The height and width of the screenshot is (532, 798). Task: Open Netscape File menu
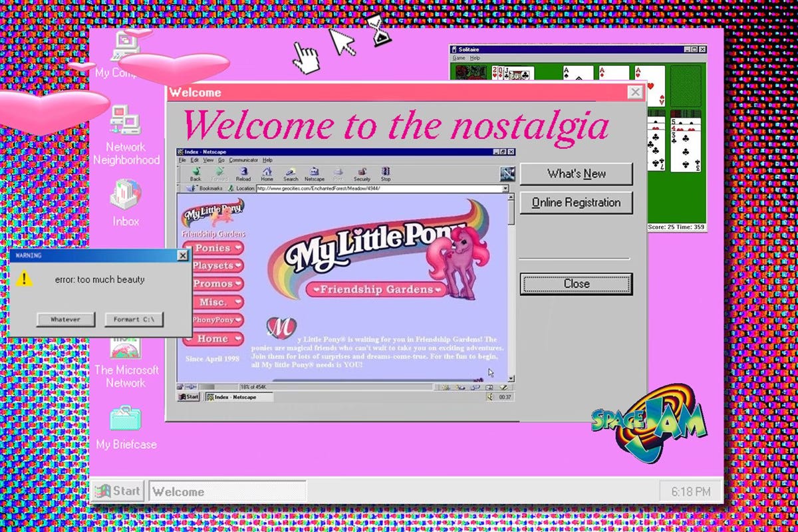[x=182, y=160]
